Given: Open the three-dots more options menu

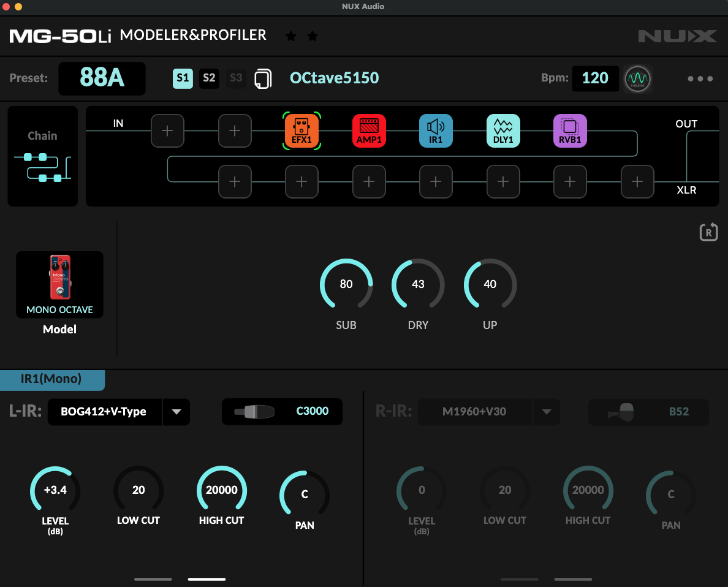Looking at the screenshot, I should coord(700,78).
